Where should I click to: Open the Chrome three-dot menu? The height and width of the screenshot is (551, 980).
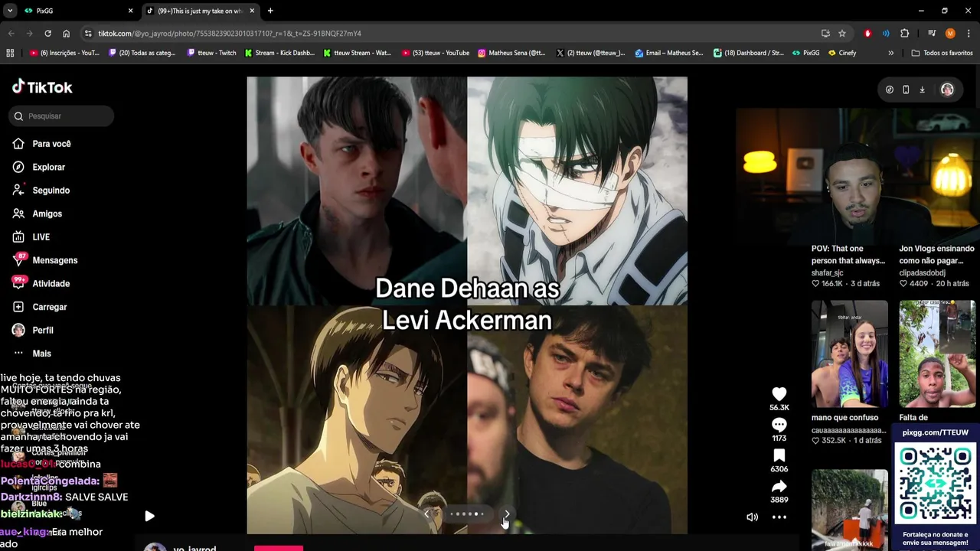pos(969,34)
